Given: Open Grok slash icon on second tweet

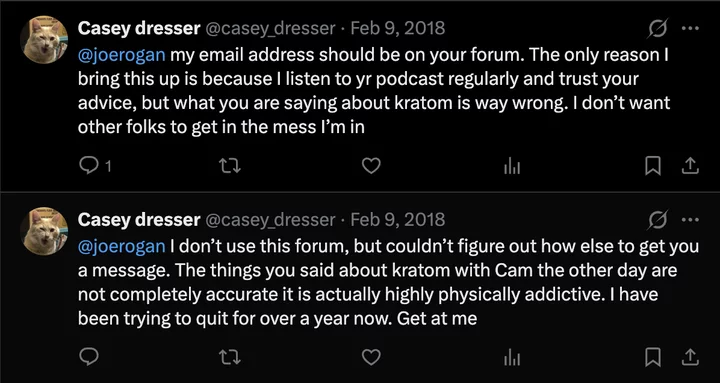Looking at the screenshot, I should click(x=658, y=220).
